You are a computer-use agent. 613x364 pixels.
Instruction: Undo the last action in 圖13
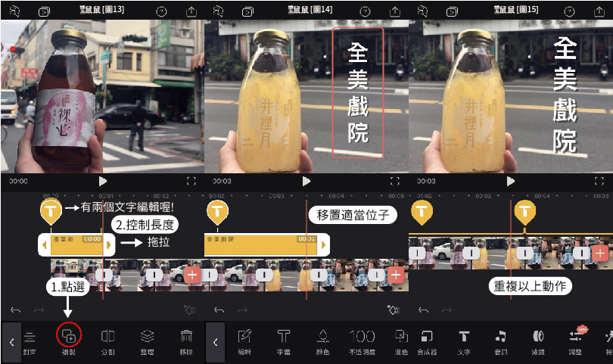15,310
